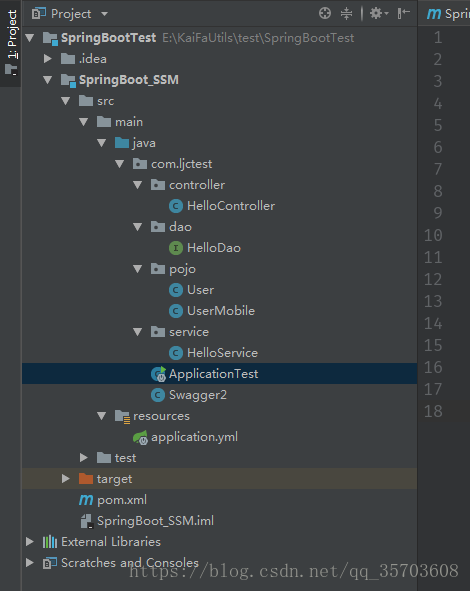Viewport: 470px width, 591px height.
Task: Expand the target folder arrow
Action: (66, 479)
